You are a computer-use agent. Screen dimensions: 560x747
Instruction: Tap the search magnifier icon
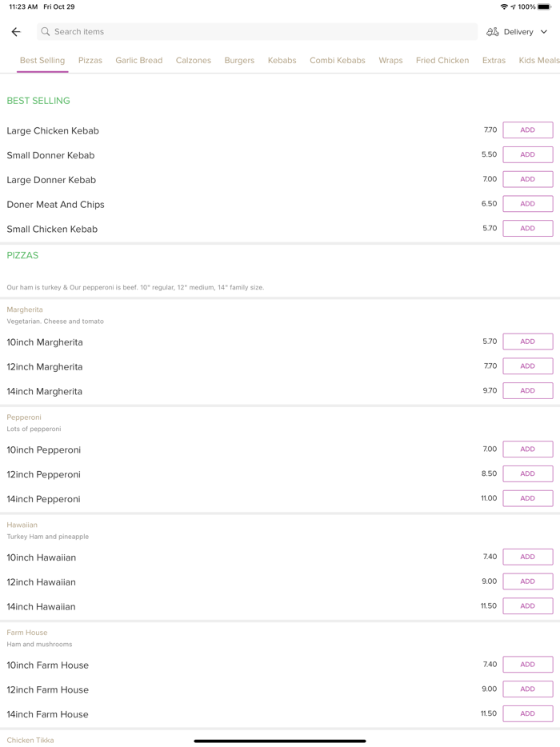coord(46,32)
